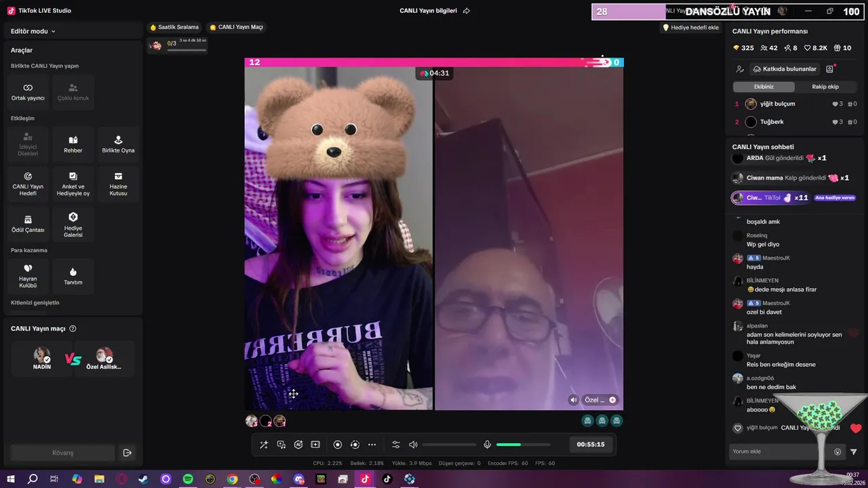Switch to the Rakip ekip tab
This screenshot has height=488, width=868.
coord(825,87)
